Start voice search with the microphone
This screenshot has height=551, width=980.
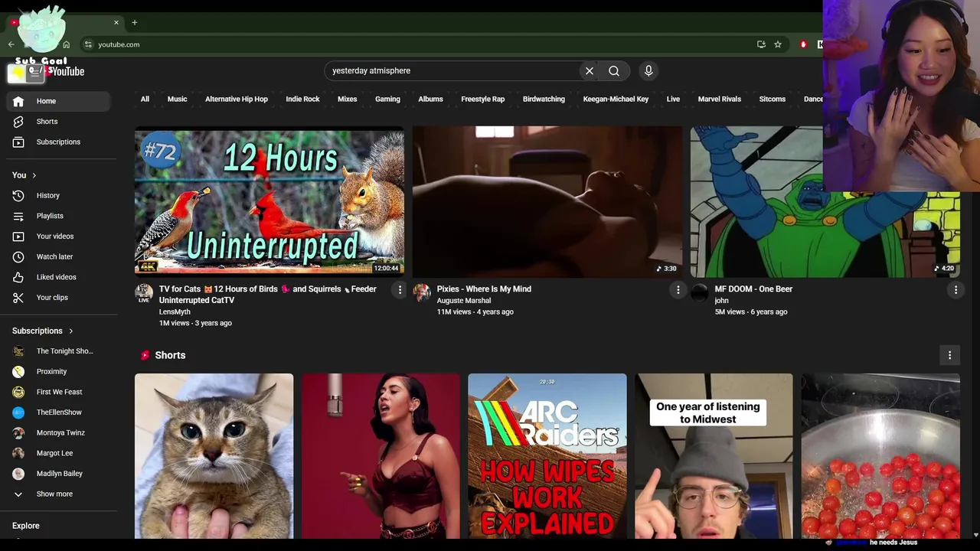(648, 71)
